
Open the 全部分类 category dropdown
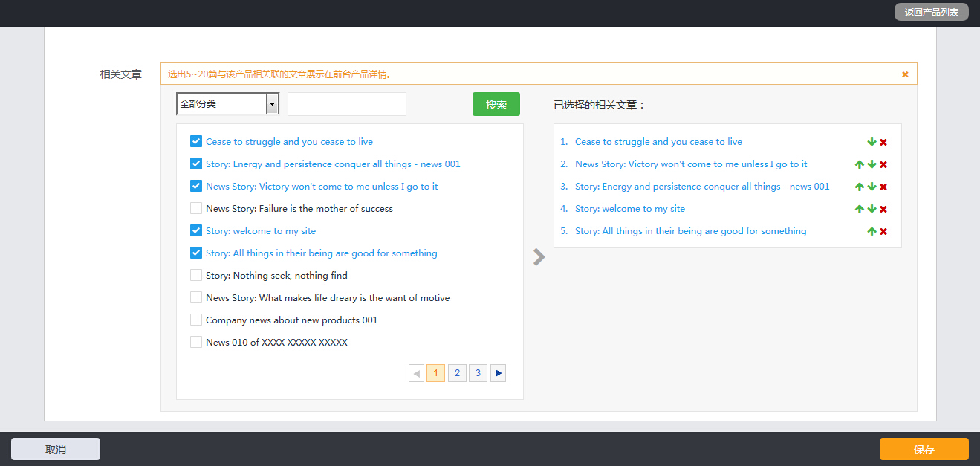pos(227,104)
